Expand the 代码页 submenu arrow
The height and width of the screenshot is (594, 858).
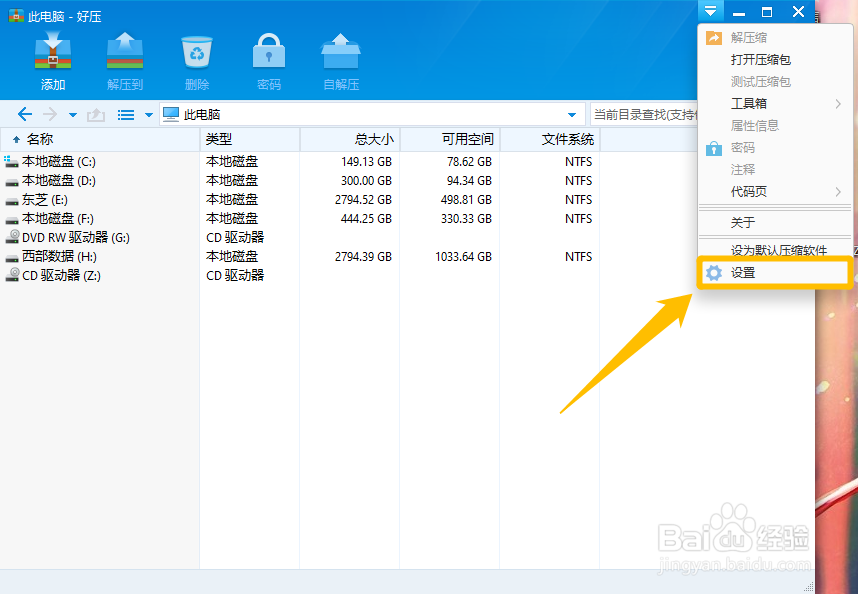point(838,191)
